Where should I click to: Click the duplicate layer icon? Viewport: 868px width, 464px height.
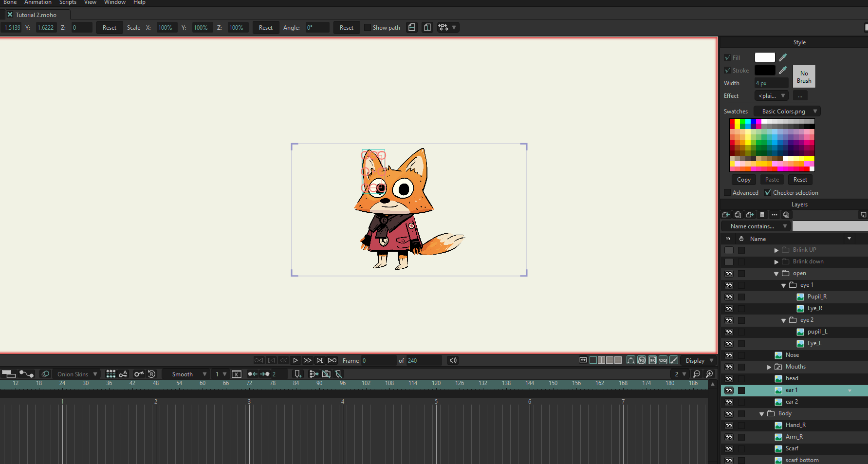tap(738, 215)
